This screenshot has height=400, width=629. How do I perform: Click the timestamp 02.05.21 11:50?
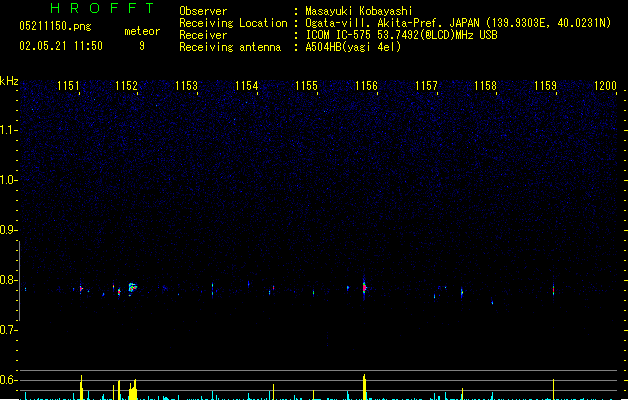click(61, 46)
